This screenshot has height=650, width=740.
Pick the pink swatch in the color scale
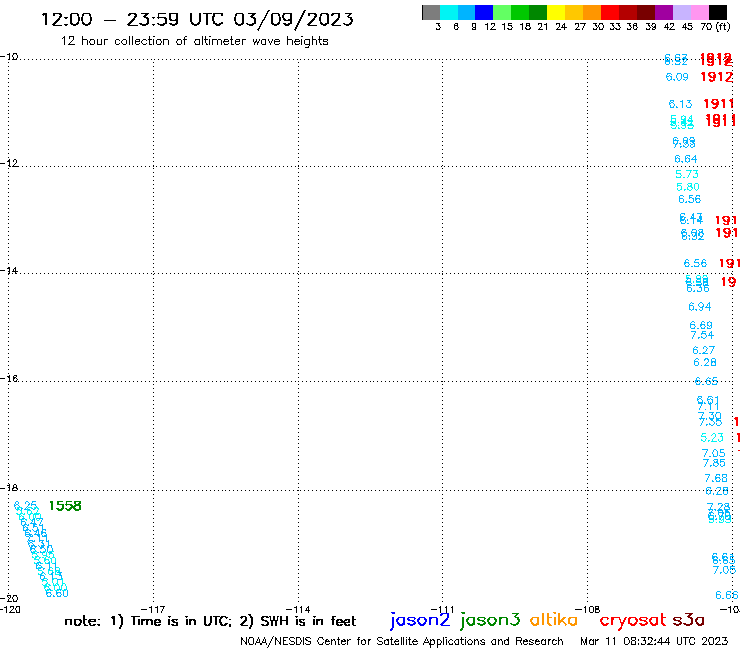(699, 12)
